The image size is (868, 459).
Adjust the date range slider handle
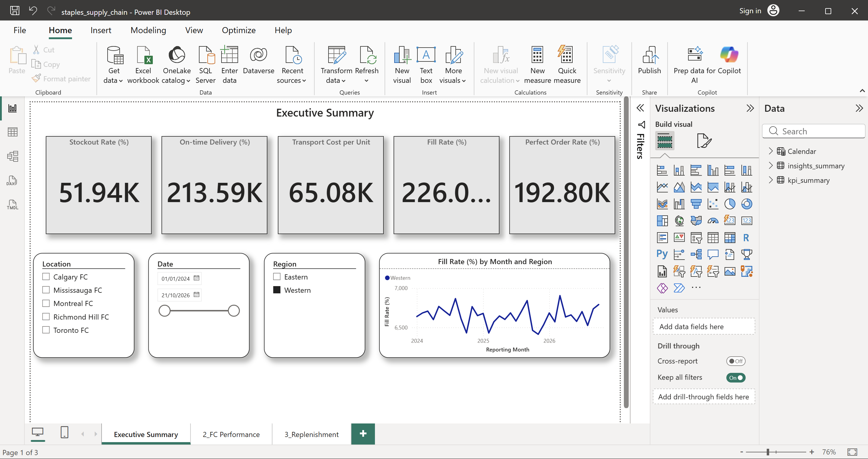click(165, 311)
